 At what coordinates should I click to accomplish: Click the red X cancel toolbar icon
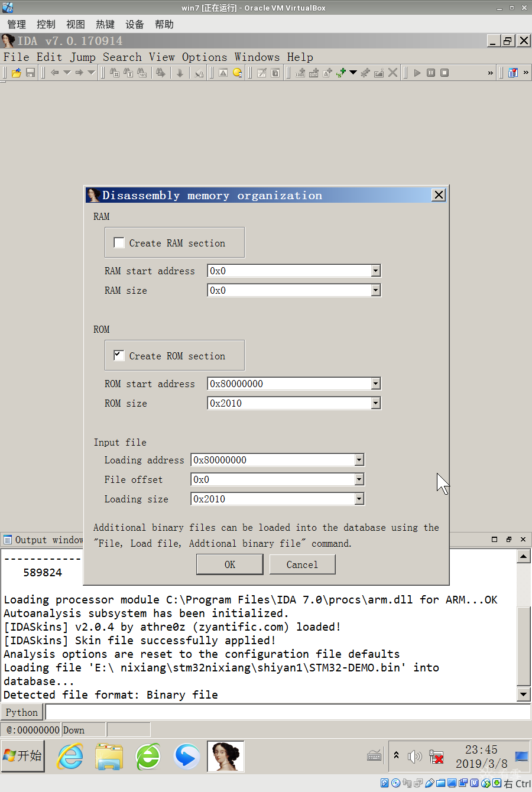[392, 73]
